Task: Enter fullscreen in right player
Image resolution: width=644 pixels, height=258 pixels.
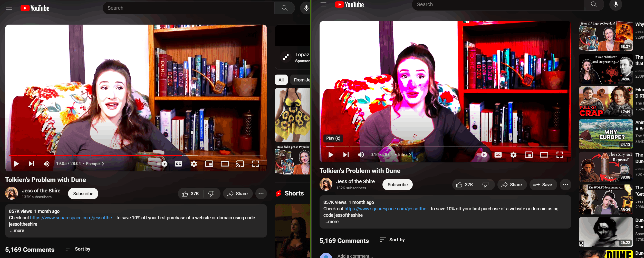Action: click(x=560, y=155)
